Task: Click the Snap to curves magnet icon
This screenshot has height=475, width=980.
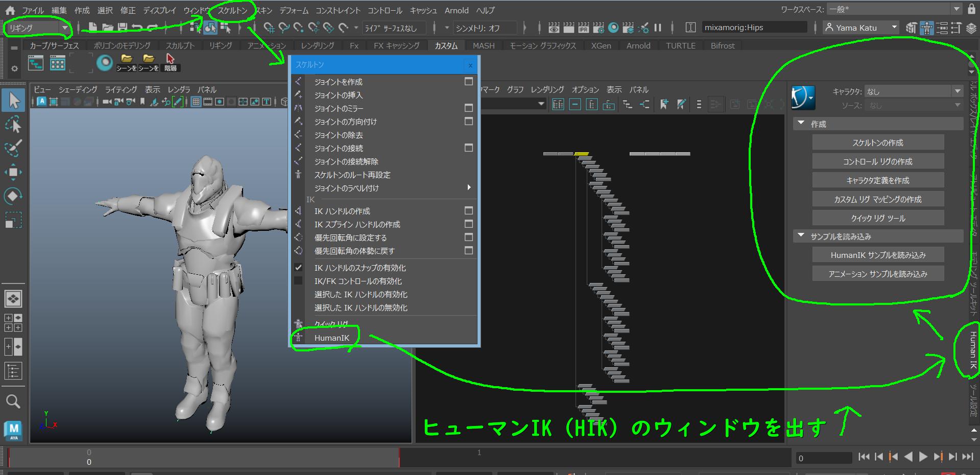Action: click(284, 28)
